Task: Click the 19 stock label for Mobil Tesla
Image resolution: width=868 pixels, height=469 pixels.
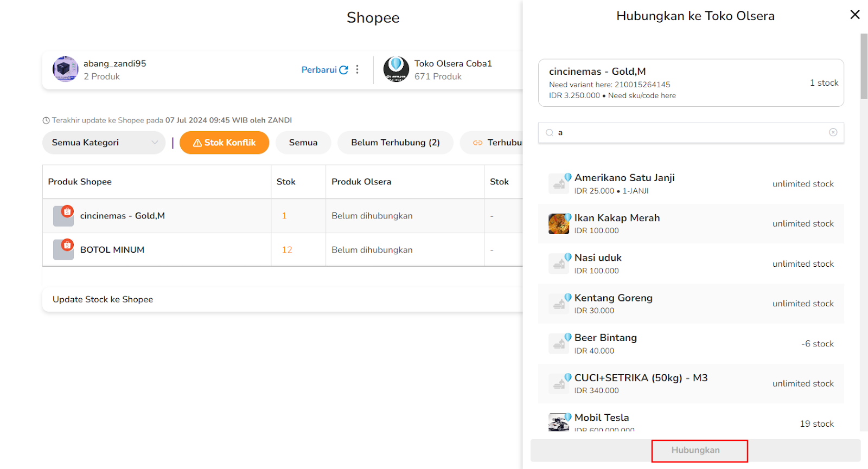Action: [x=817, y=423]
